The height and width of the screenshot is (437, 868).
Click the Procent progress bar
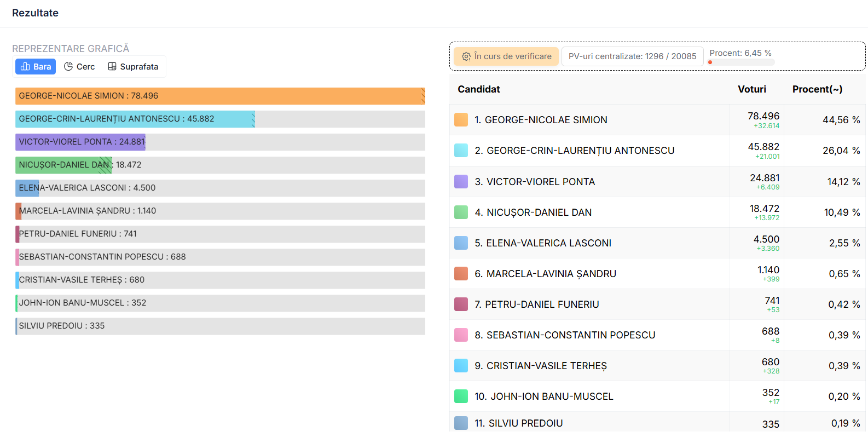[742, 62]
